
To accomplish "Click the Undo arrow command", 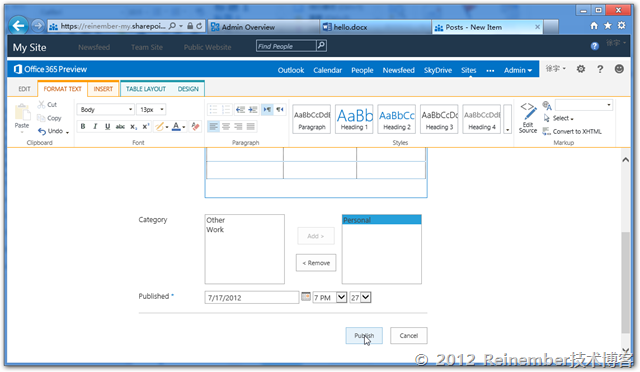I will pos(53,131).
